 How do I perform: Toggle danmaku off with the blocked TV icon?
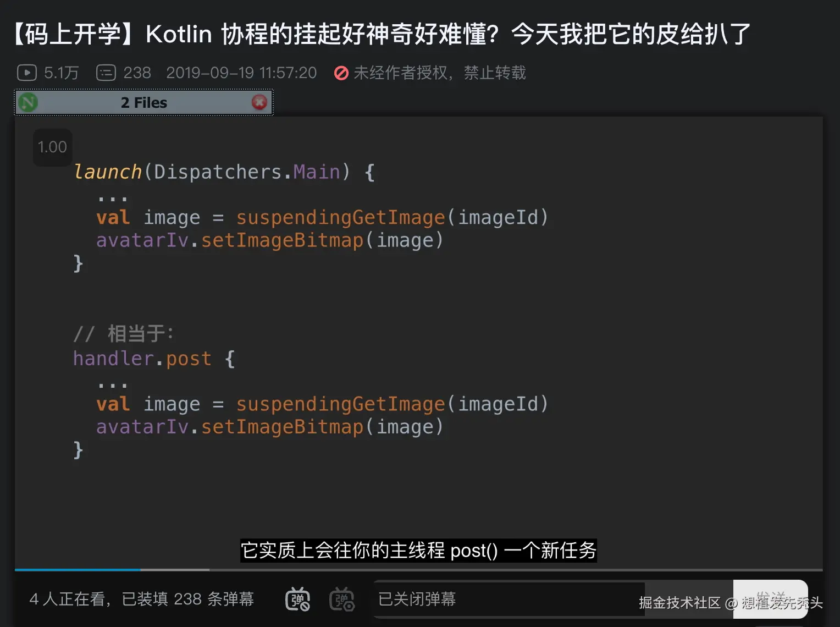click(297, 599)
